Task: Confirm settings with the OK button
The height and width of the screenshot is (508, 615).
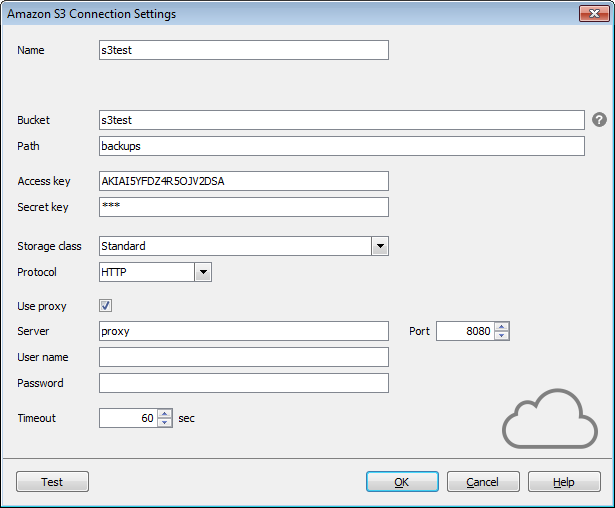Action: pyautogui.click(x=402, y=482)
